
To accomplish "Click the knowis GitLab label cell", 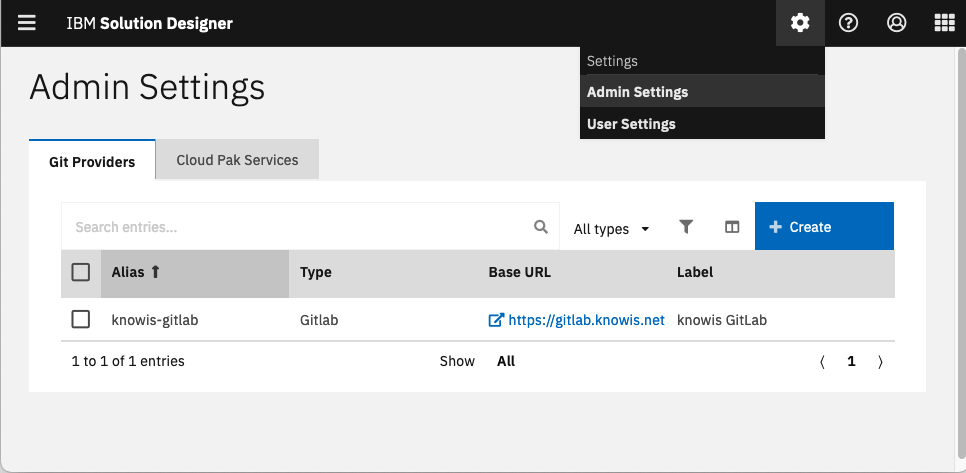I will [722, 320].
